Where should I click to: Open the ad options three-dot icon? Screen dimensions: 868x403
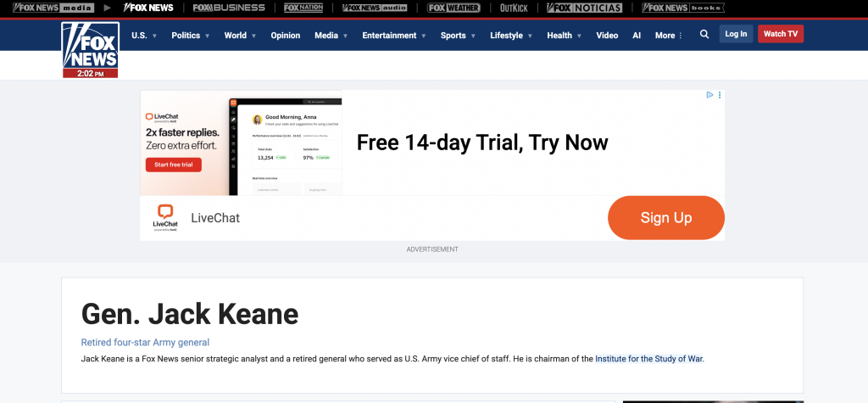tap(720, 95)
